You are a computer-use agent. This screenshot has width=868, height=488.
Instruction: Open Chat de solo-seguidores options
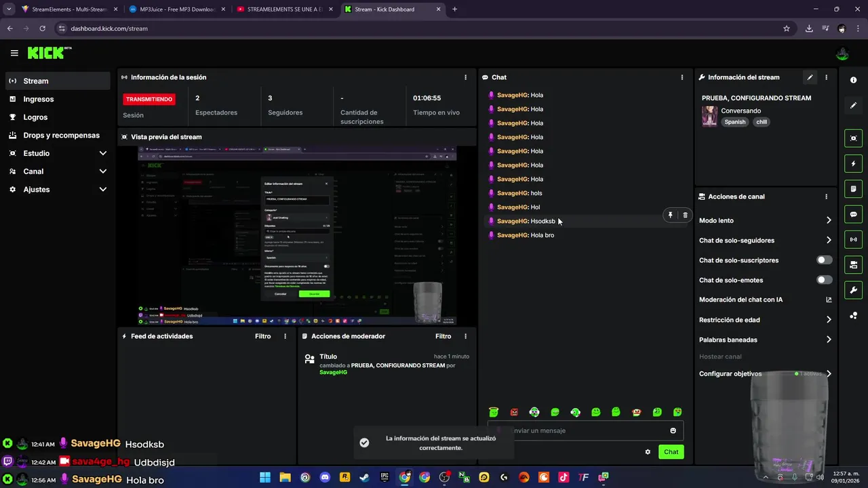coord(766,241)
